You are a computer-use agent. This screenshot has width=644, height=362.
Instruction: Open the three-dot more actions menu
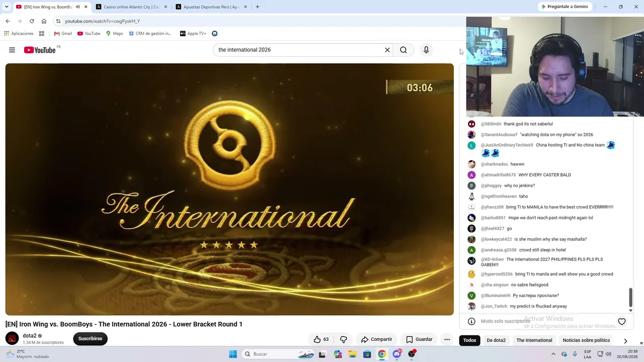447,339
